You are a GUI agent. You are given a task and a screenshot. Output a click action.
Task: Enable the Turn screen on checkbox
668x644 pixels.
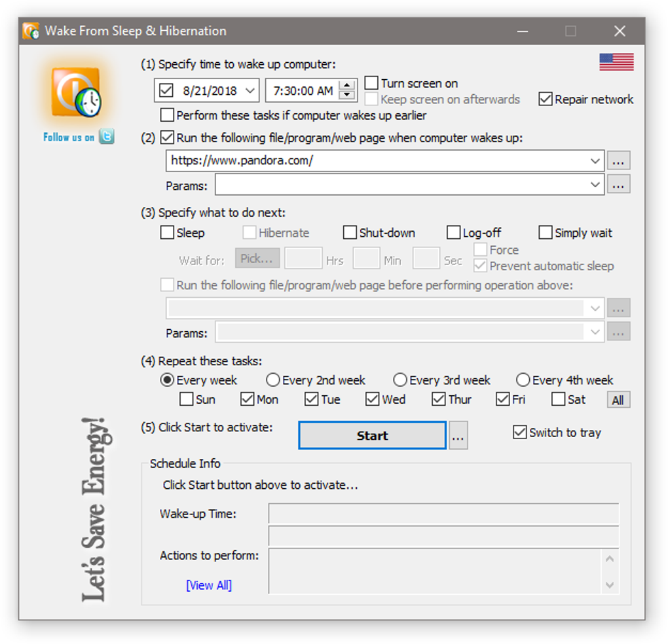(x=371, y=83)
